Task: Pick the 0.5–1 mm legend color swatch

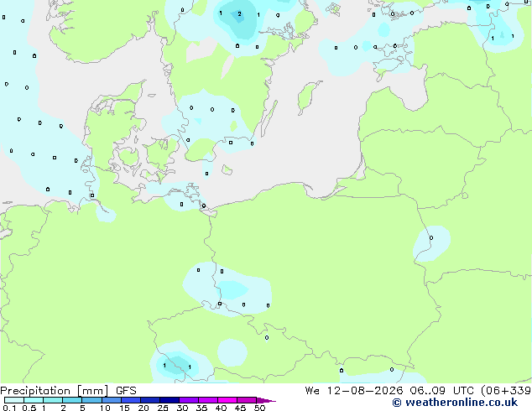Action: 34,400
